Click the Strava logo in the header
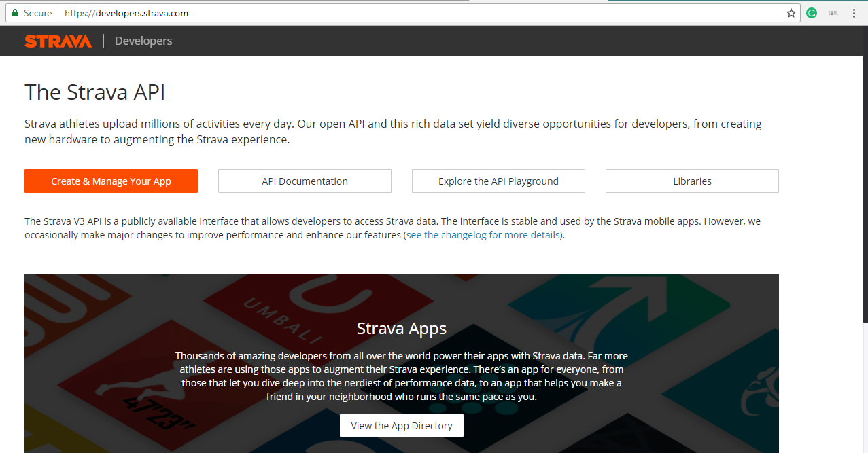868x453 pixels. (58, 41)
